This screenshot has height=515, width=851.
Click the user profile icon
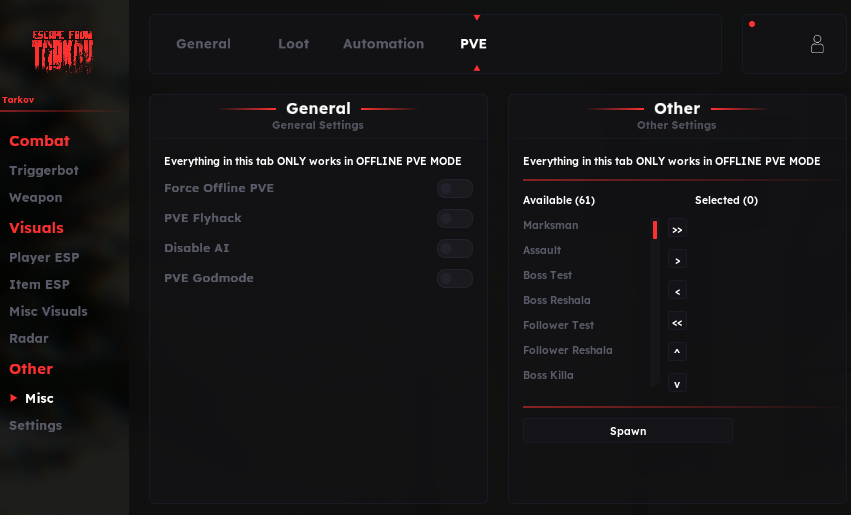[817, 44]
